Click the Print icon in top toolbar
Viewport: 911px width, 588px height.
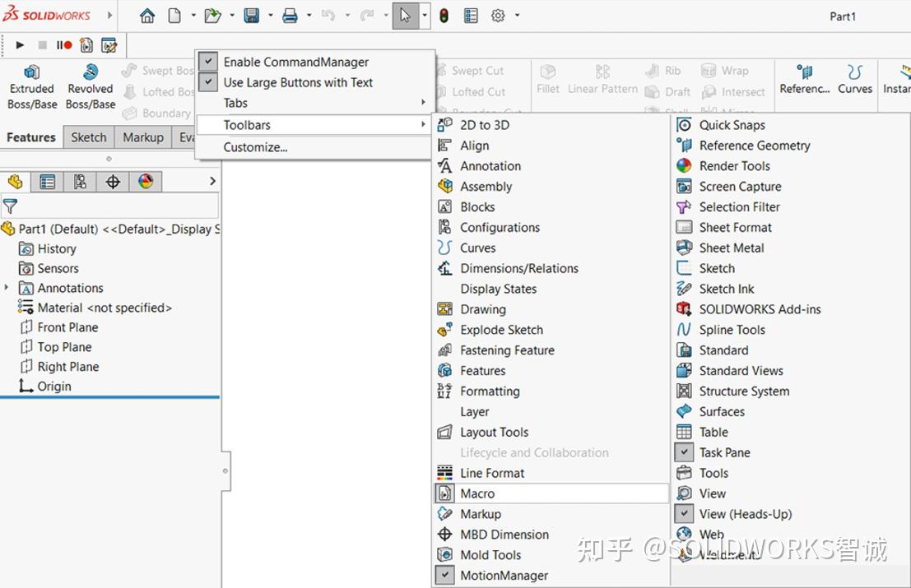pyautogui.click(x=290, y=16)
